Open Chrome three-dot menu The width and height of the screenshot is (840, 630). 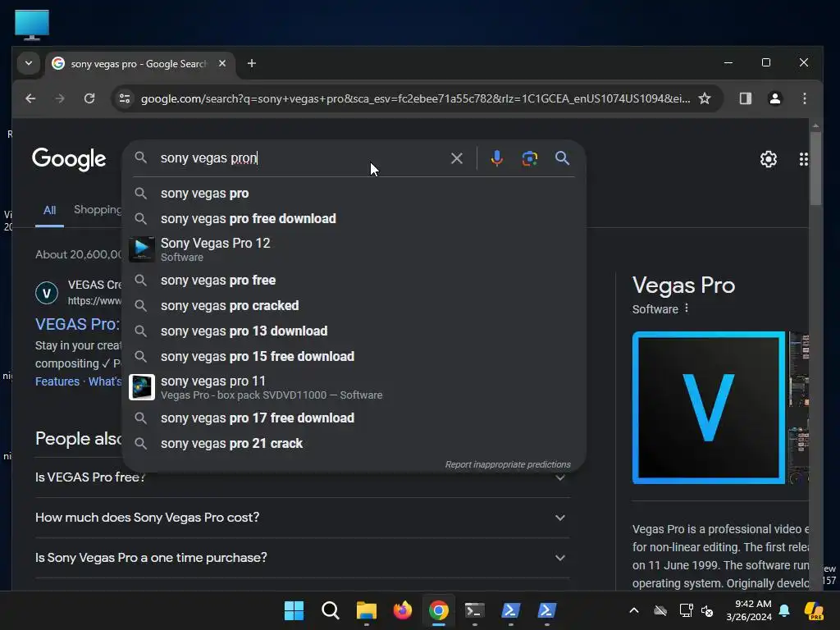point(804,98)
